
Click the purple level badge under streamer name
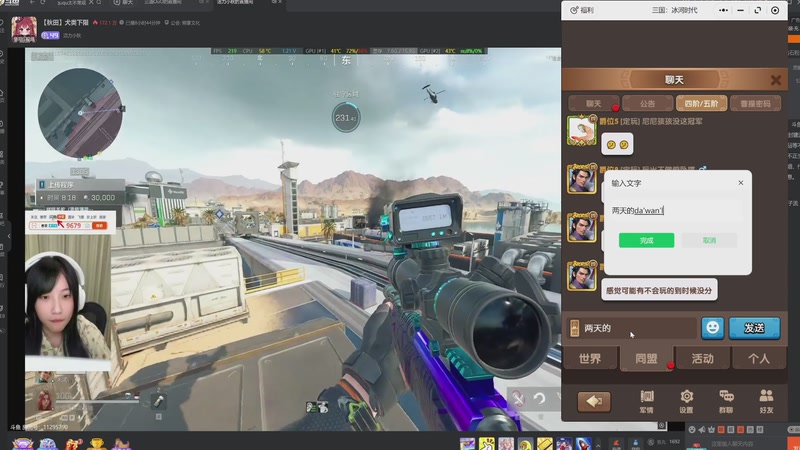coord(50,35)
